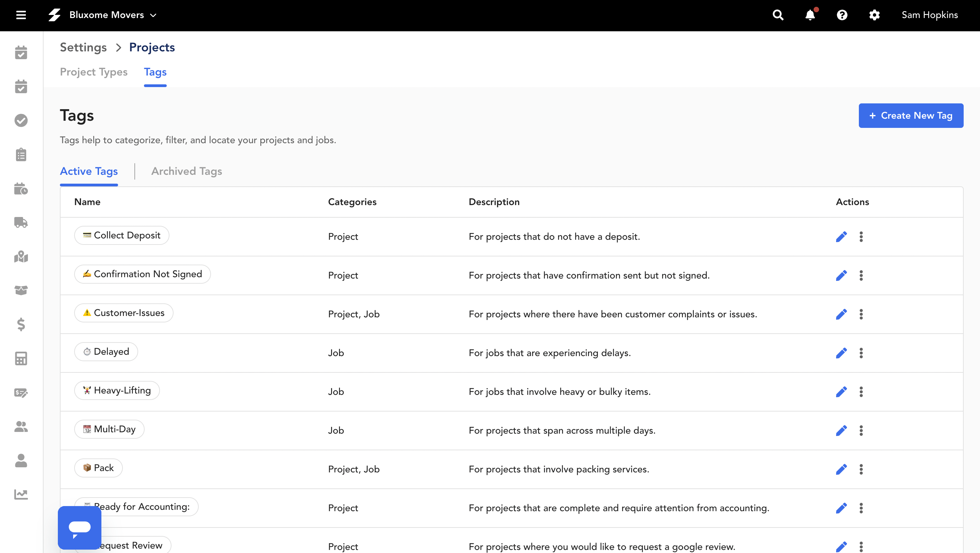The width and height of the screenshot is (980, 553).
Task: Edit the Pack tag
Action: [x=841, y=469]
